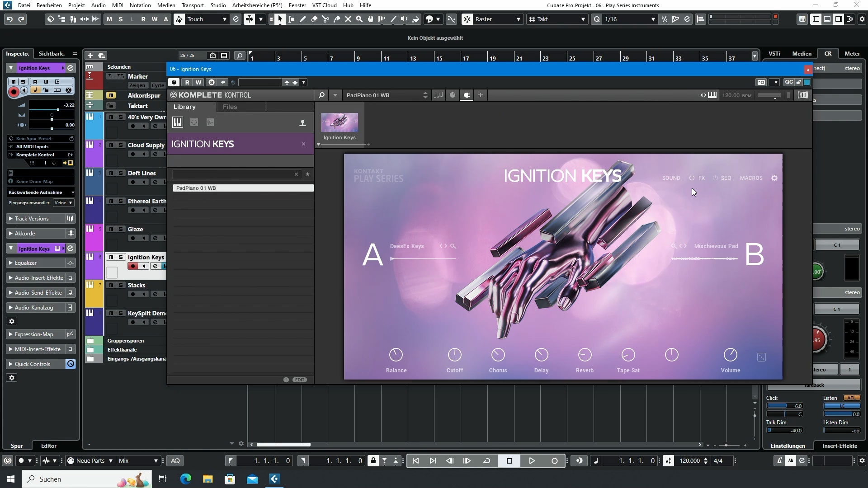Open the 1/16 quantize preset dropdown
This screenshot has height=488, width=868.
click(629, 19)
